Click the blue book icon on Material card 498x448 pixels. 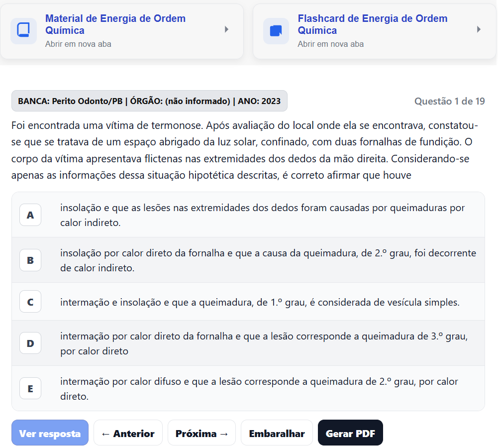click(x=23, y=31)
